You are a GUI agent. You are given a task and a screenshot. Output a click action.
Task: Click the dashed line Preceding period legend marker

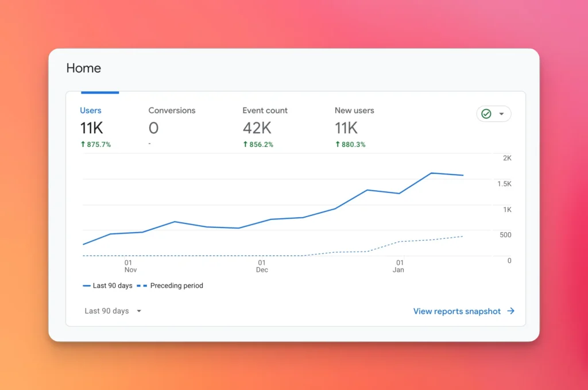[x=141, y=285]
